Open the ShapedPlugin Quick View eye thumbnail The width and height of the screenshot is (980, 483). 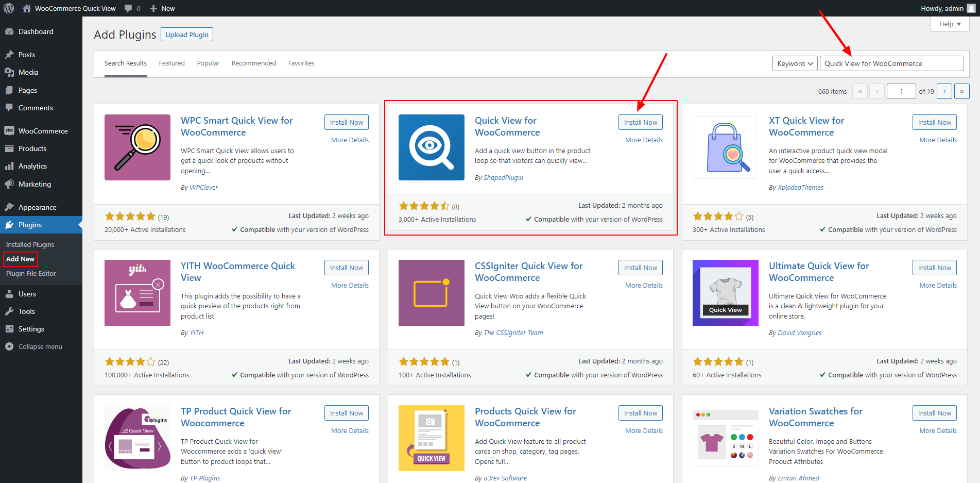coord(432,147)
